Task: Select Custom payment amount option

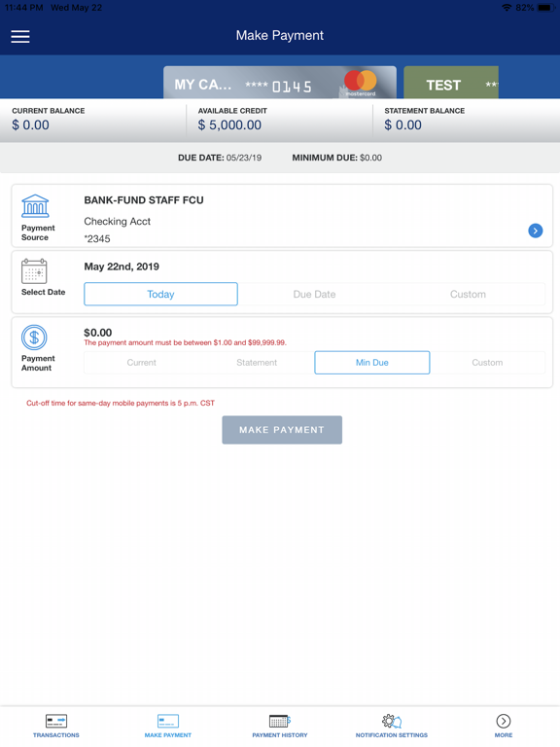Action: click(487, 363)
